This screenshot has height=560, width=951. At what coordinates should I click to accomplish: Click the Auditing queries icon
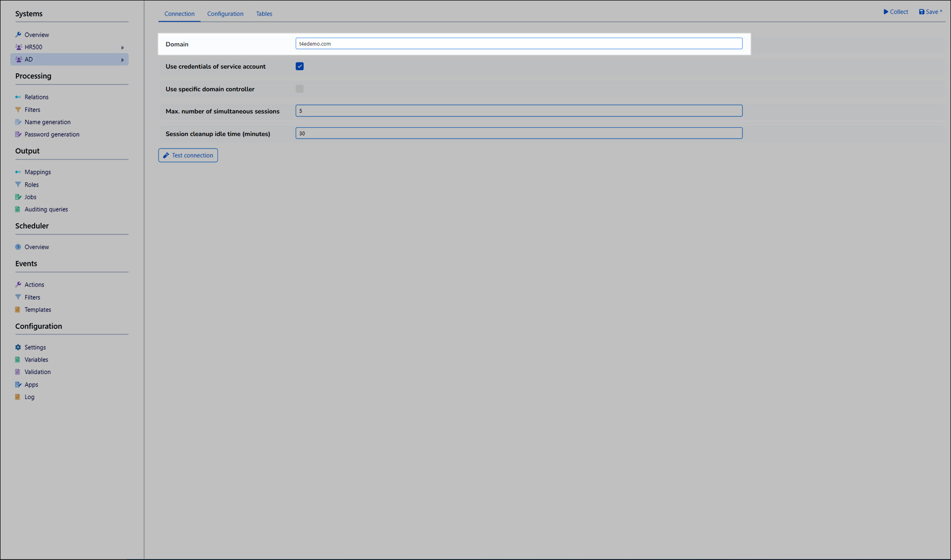[x=18, y=209]
